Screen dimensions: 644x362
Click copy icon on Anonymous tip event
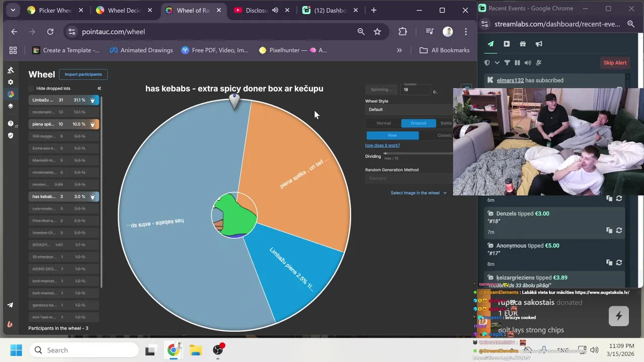(x=609, y=262)
